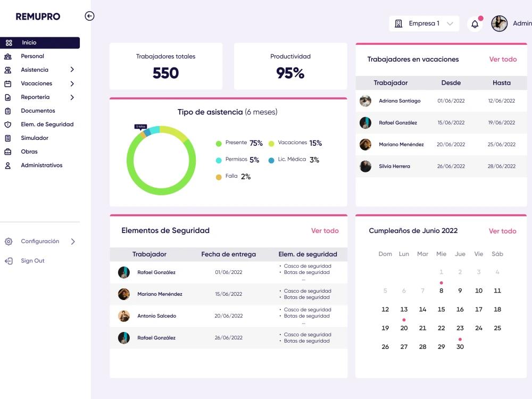Screen dimensions: 532x399
Task: Collapse sidebar with the back arrow icon
Action: pyautogui.click(x=89, y=16)
